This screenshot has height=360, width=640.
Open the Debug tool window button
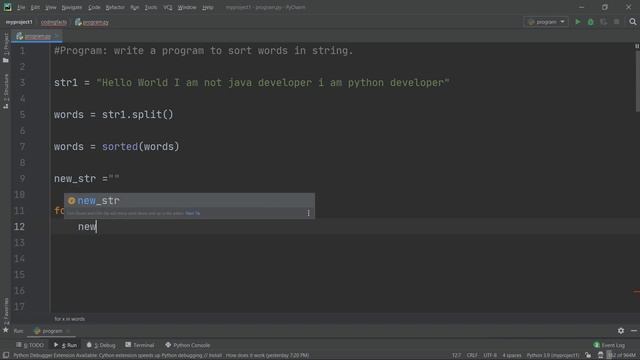click(101, 345)
